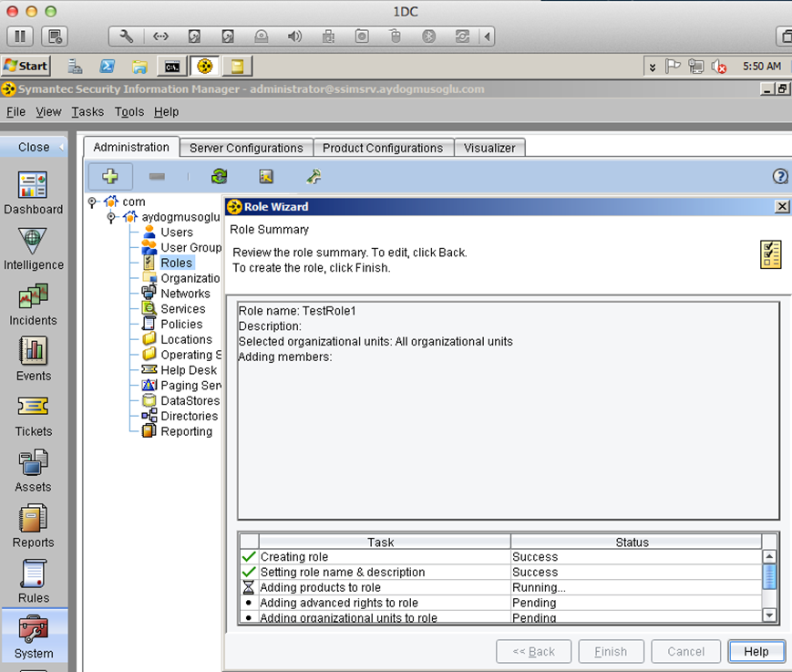Click the green refresh toolbar icon
792x672 pixels.
click(x=220, y=176)
